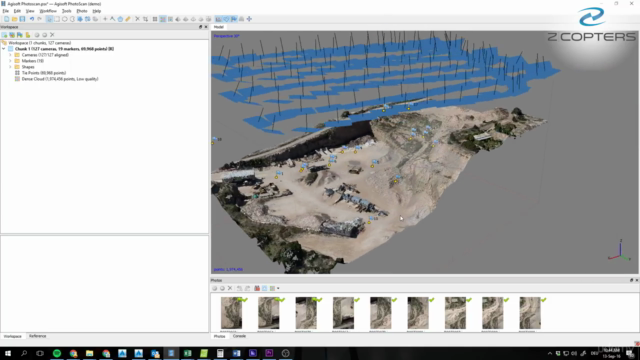The height and width of the screenshot is (360, 640).
Task: Click the New project icon
Action: [7, 19]
